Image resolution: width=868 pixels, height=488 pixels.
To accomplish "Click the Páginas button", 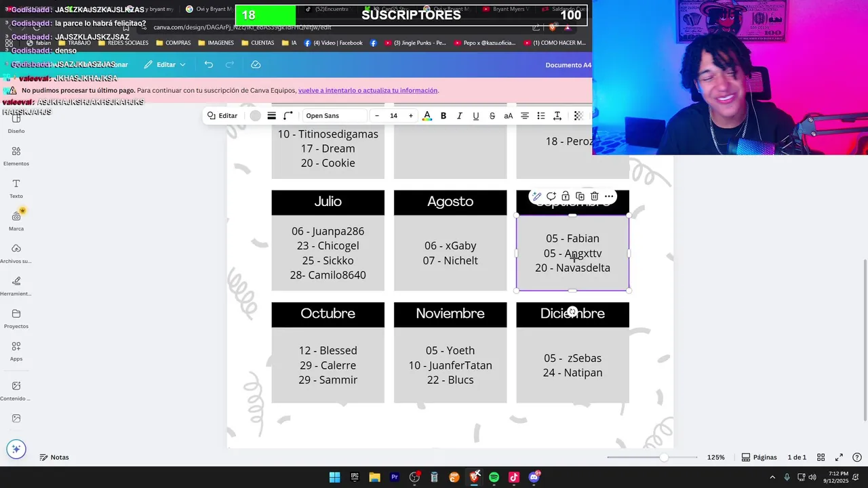I will [x=759, y=457].
